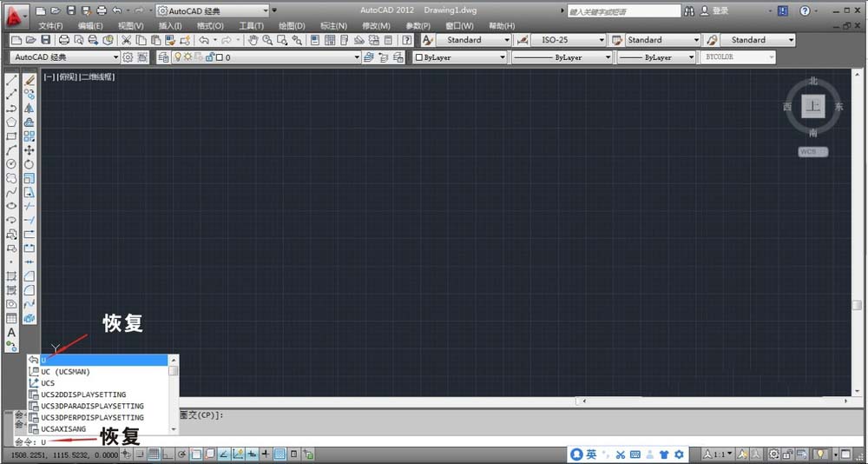Open the 视图(V) menu
The width and height of the screenshot is (868, 464).
point(131,26)
